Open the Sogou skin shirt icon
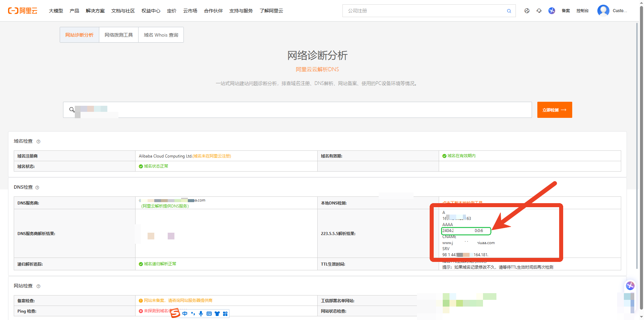Viewport: 644px width, 320px height. point(217,314)
